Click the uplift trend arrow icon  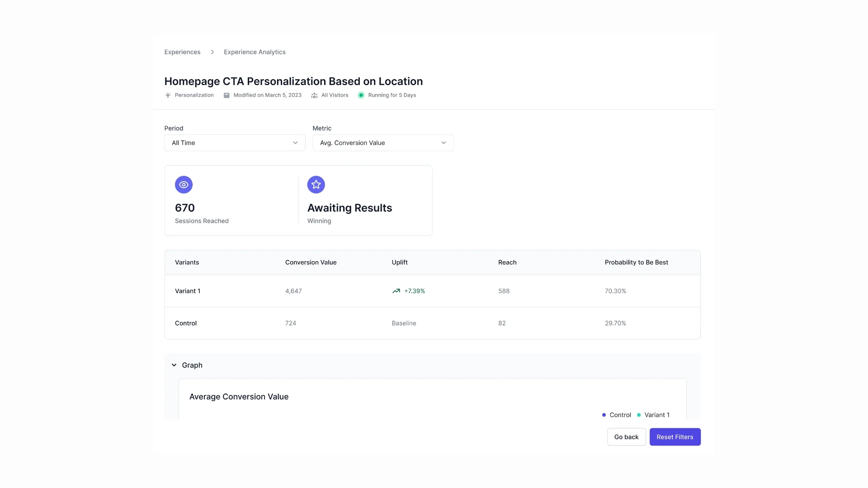pos(396,291)
